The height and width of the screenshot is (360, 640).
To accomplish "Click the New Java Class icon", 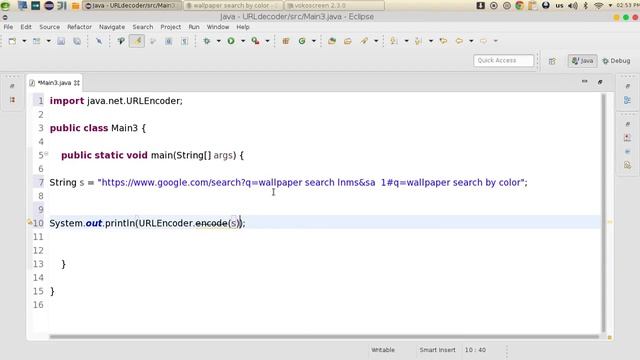I will [x=302, y=41].
